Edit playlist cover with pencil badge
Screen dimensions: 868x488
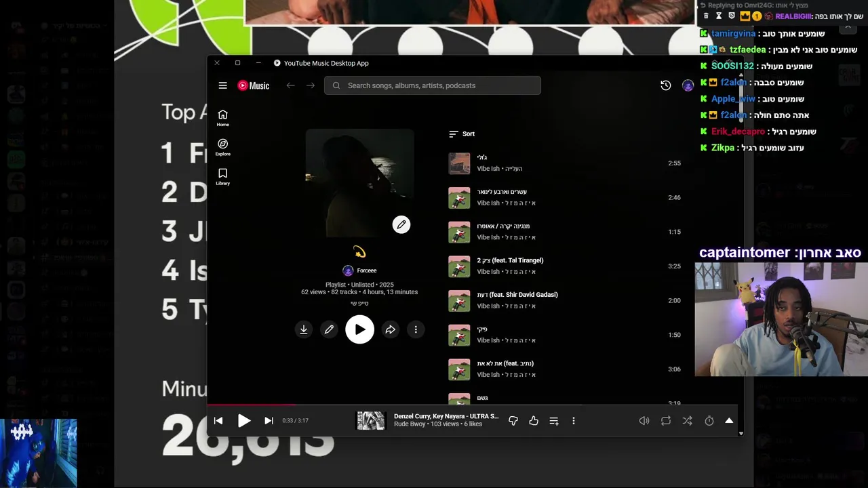pyautogui.click(x=401, y=224)
